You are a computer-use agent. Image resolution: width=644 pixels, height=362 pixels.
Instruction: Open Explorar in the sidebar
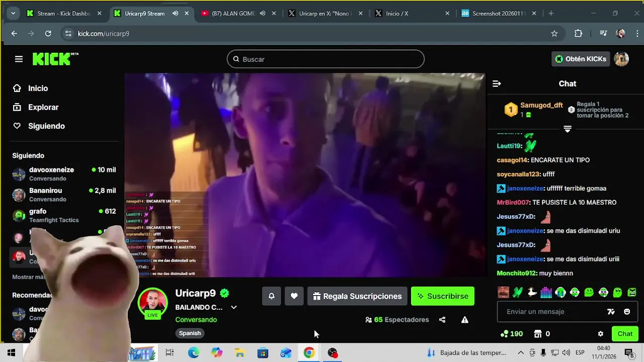36,107
